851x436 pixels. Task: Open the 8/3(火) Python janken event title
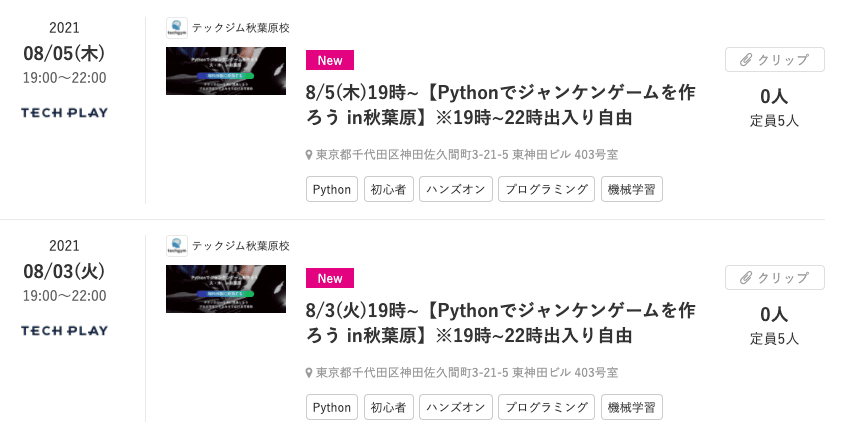[500, 322]
